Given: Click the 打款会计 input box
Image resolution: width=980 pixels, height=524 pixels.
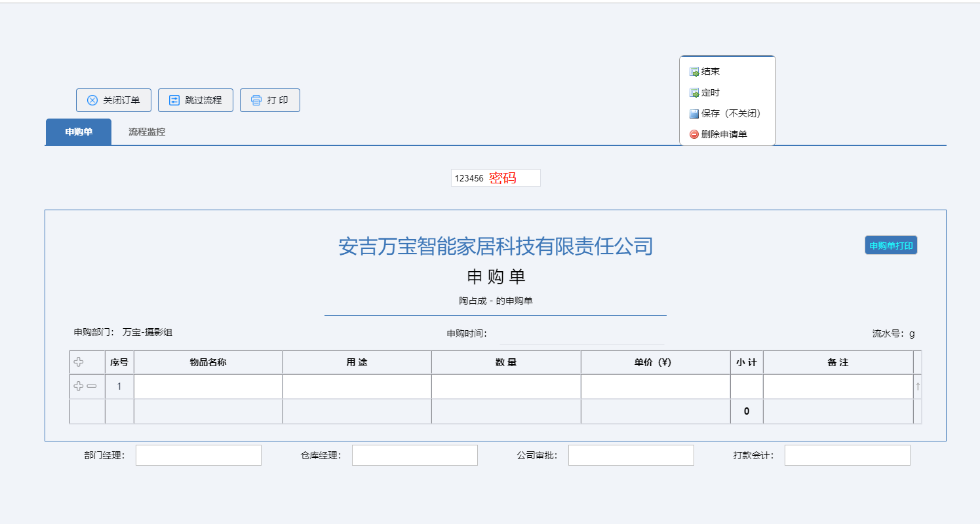Looking at the screenshot, I should coord(847,455).
